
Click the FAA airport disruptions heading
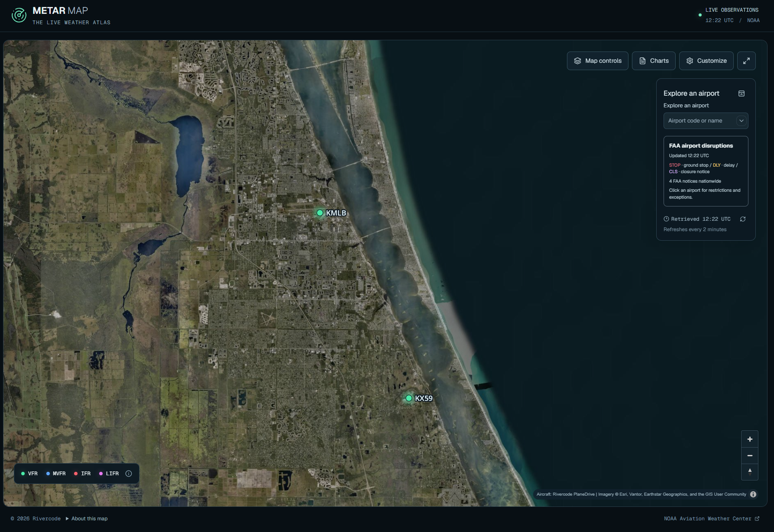701,146
